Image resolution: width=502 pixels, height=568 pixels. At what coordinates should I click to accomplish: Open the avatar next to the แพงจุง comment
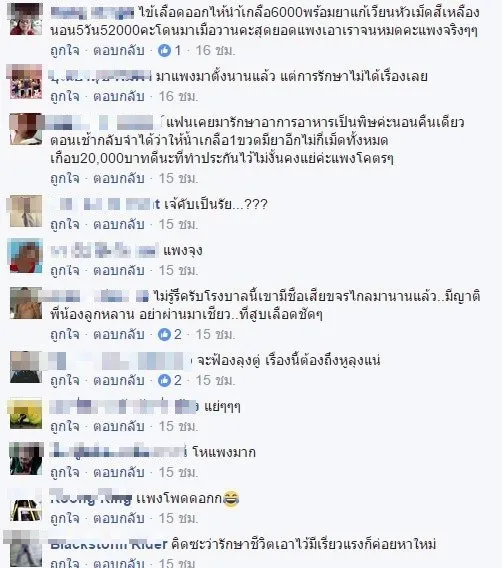pyautogui.click(x=26, y=256)
